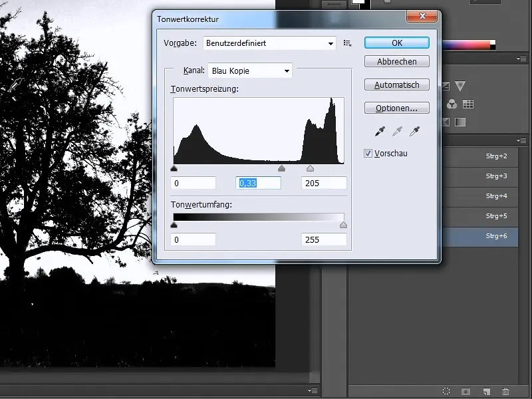Viewport: 532px width, 399px height.
Task: Add Channel Mixer adjustment icon
Action: pyautogui.click(x=452, y=104)
